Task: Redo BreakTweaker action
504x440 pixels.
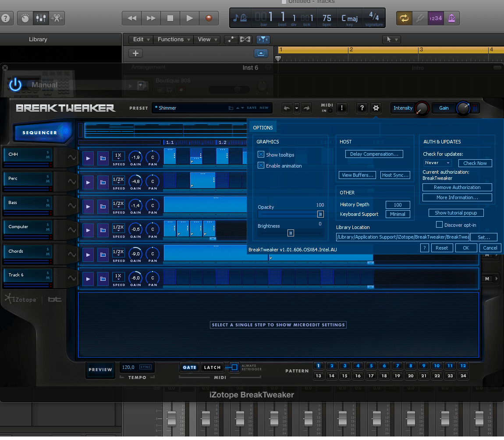Action: pos(306,108)
